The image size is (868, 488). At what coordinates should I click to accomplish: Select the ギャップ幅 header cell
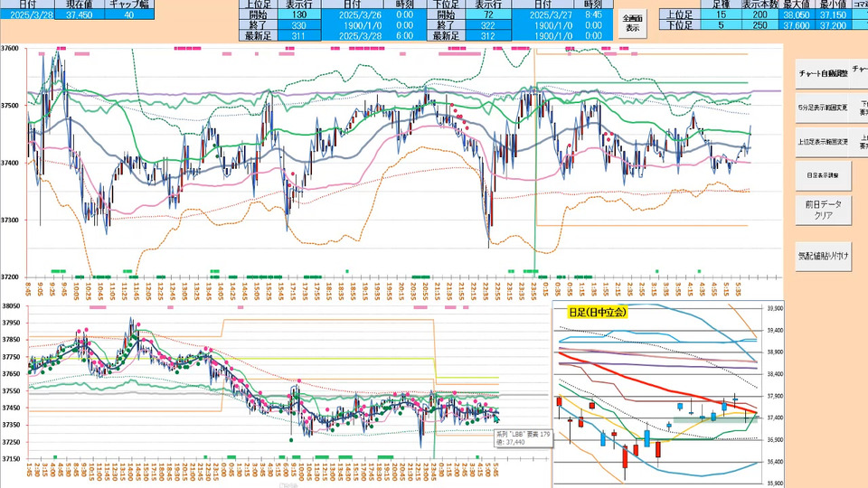coord(129,5)
